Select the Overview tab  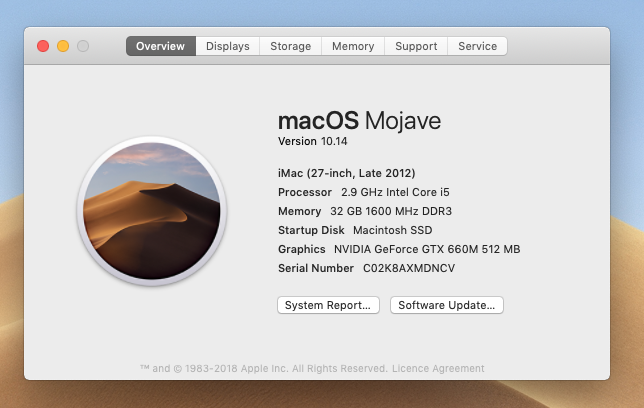[161, 46]
